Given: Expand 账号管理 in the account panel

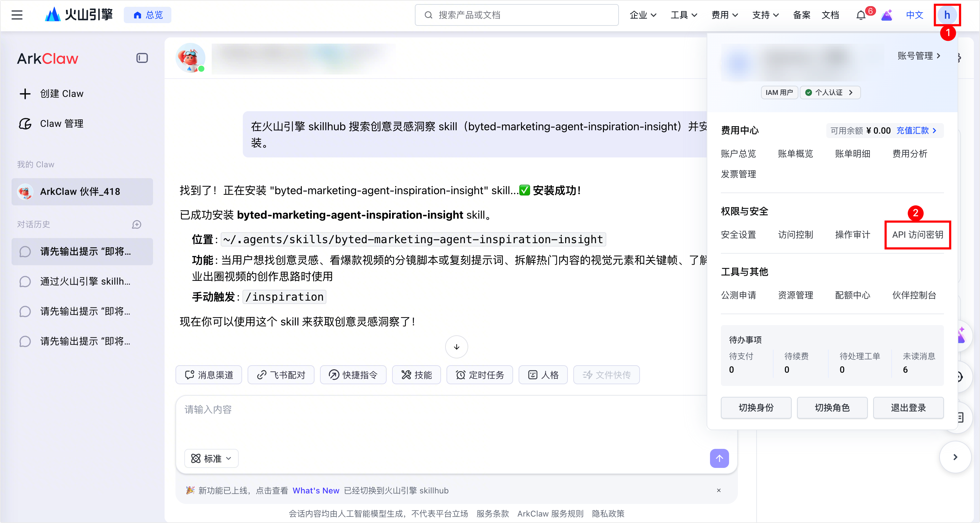Looking at the screenshot, I should click(919, 56).
